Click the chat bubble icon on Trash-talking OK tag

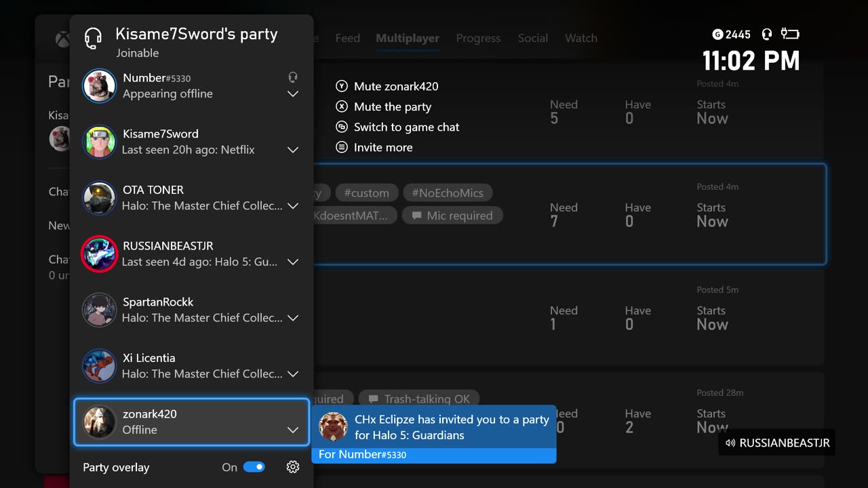pos(374,399)
